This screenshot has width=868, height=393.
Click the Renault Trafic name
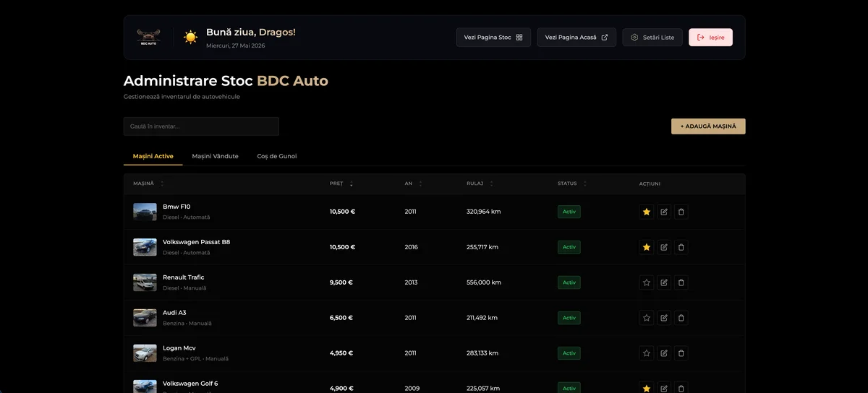(x=184, y=277)
